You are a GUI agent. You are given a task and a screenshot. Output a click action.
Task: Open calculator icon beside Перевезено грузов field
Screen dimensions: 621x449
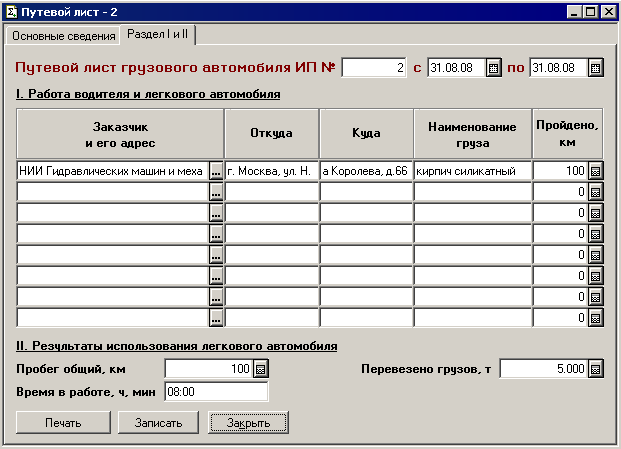(x=596, y=369)
